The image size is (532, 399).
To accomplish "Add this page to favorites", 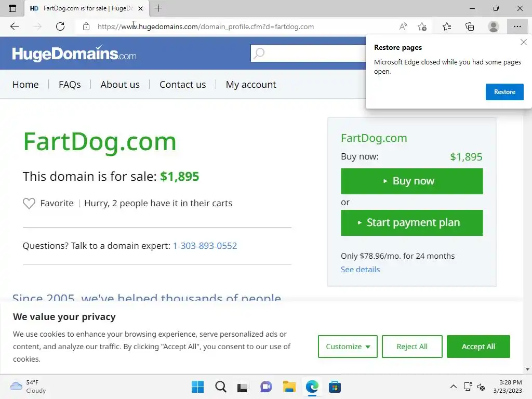I will click(x=422, y=26).
